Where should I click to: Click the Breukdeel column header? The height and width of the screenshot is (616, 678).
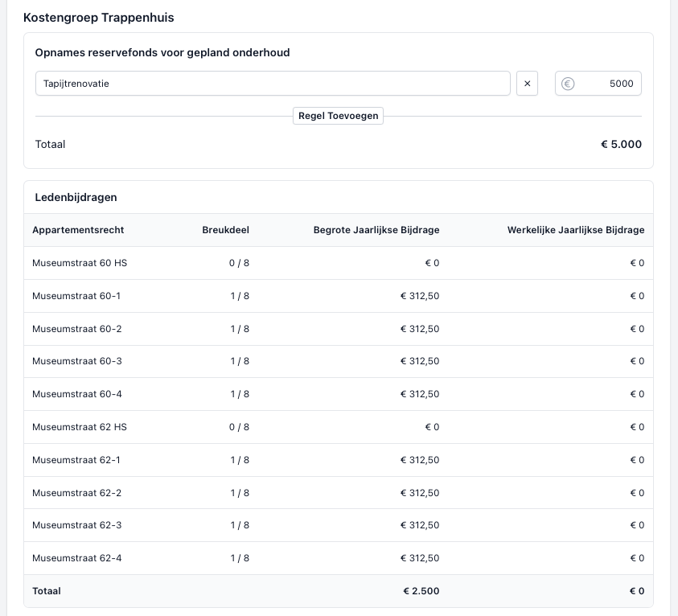point(225,230)
